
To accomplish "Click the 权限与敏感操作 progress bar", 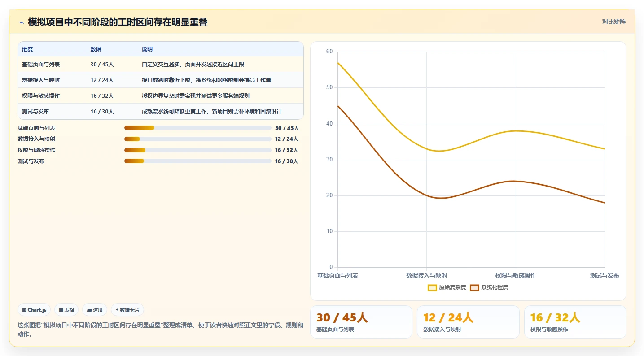I will pos(197,150).
